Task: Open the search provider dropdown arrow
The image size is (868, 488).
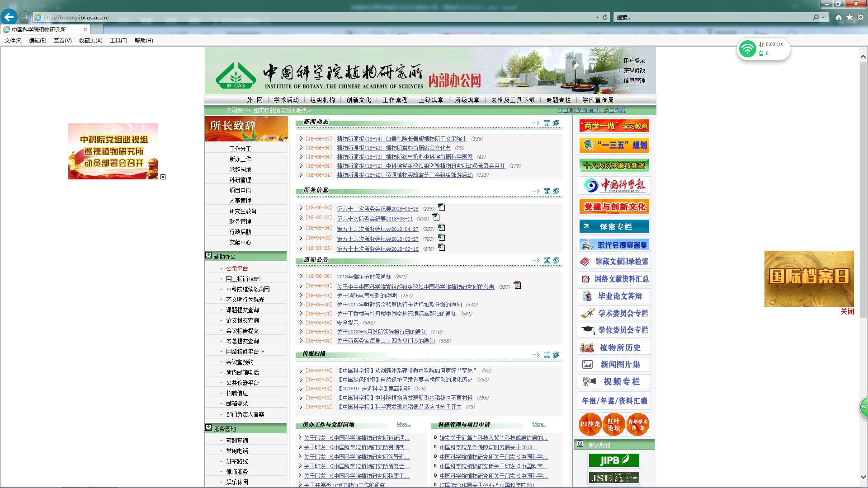Action: click(823, 17)
